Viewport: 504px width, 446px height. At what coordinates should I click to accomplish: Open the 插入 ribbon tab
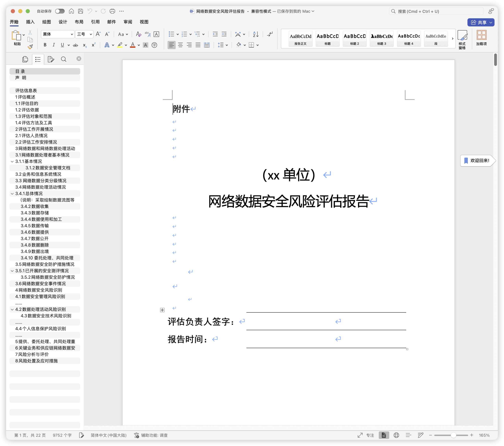(x=30, y=22)
